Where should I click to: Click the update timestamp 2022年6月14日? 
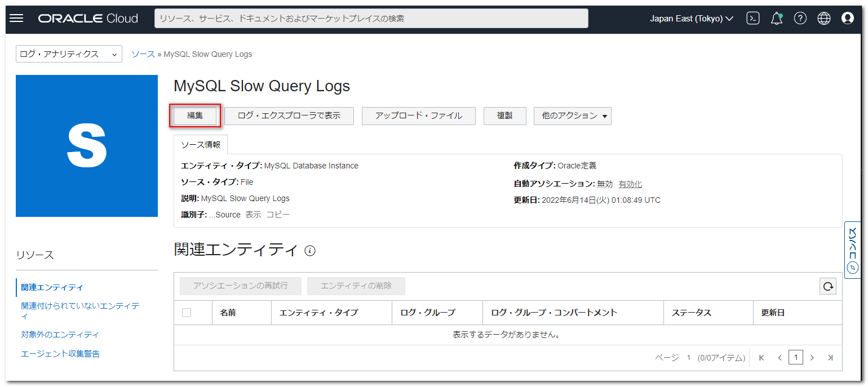pyautogui.click(x=601, y=200)
